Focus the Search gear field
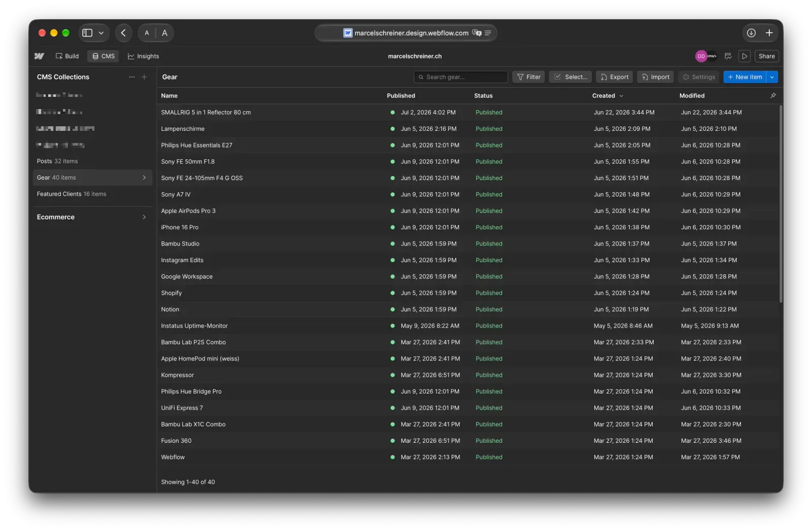 pos(461,77)
